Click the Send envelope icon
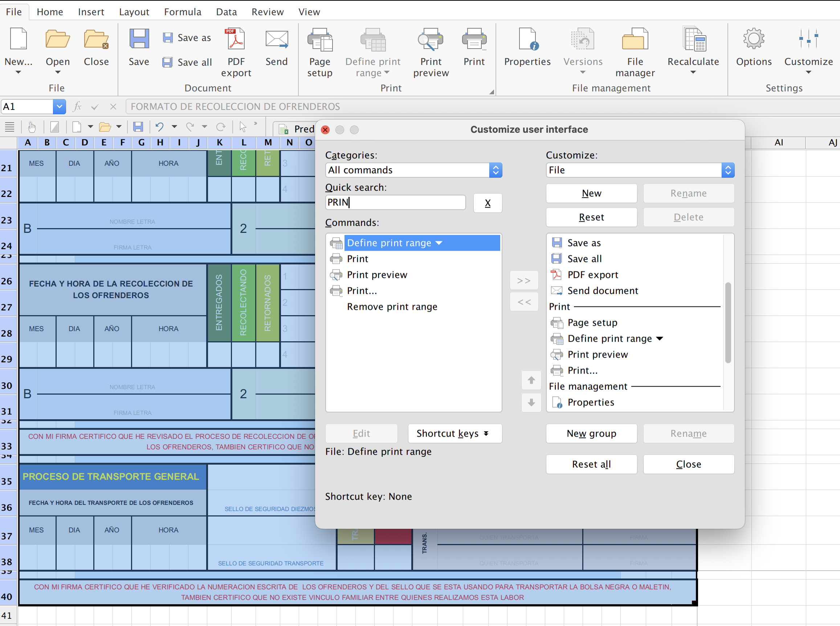The width and height of the screenshot is (840, 626). click(276, 40)
